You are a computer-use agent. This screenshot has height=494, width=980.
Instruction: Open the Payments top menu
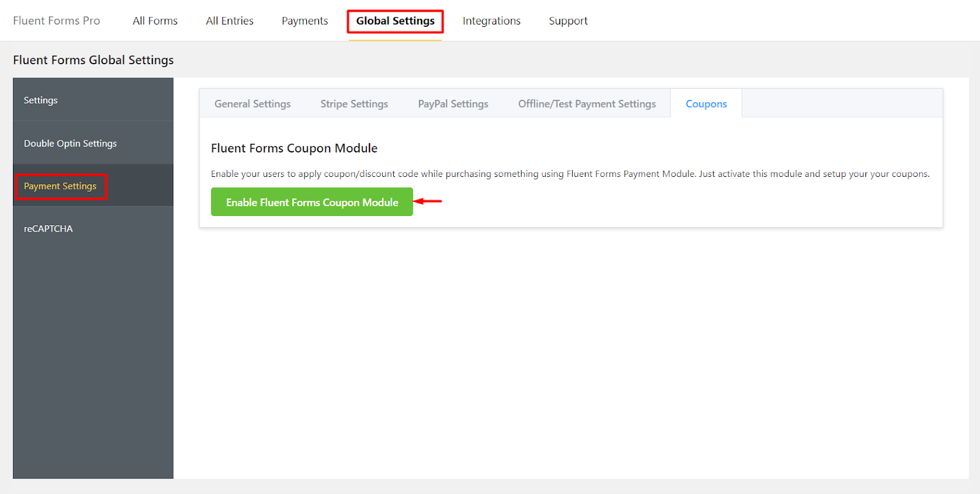pos(305,21)
